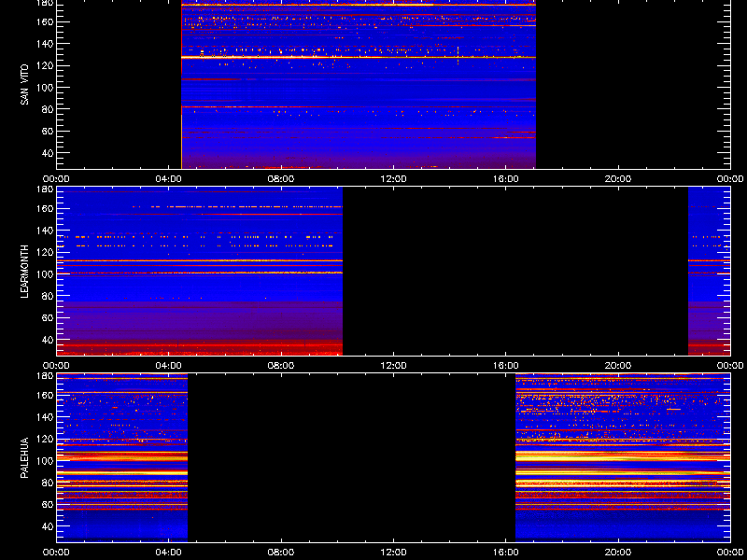Screen dimensions: 747x560
Task: Click the PALEHUA station label
Action: (24, 458)
